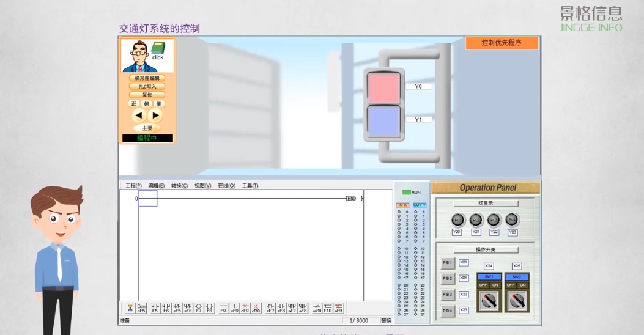Screen dimensions: 644x335
Task: Click the 梯形图编辑 button
Action: (147, 78)
